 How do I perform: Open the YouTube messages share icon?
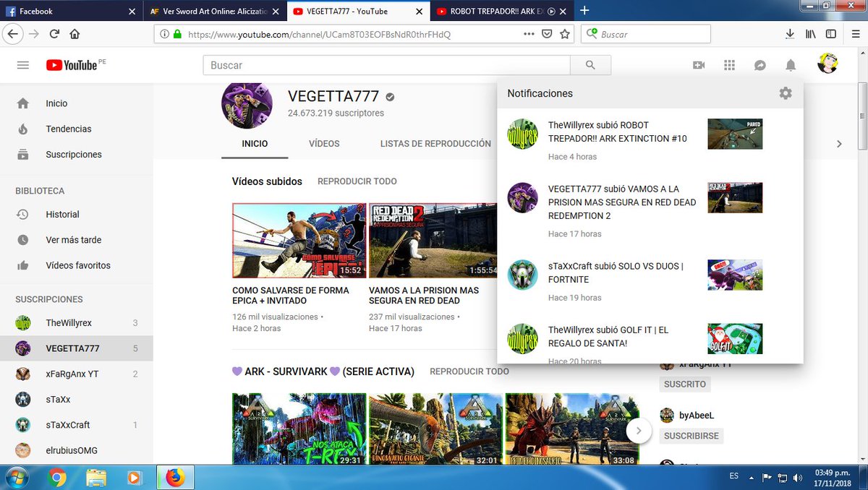point(760,65)
